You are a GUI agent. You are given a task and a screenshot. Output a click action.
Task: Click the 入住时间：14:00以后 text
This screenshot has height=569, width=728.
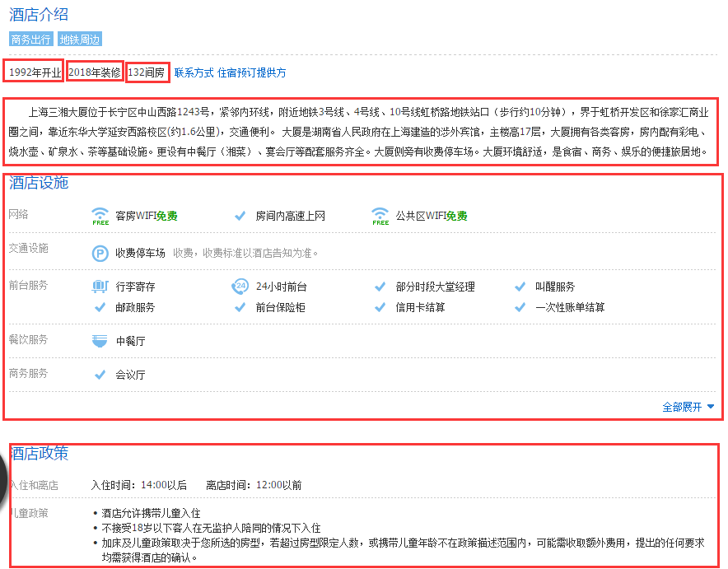coord(139,485)
